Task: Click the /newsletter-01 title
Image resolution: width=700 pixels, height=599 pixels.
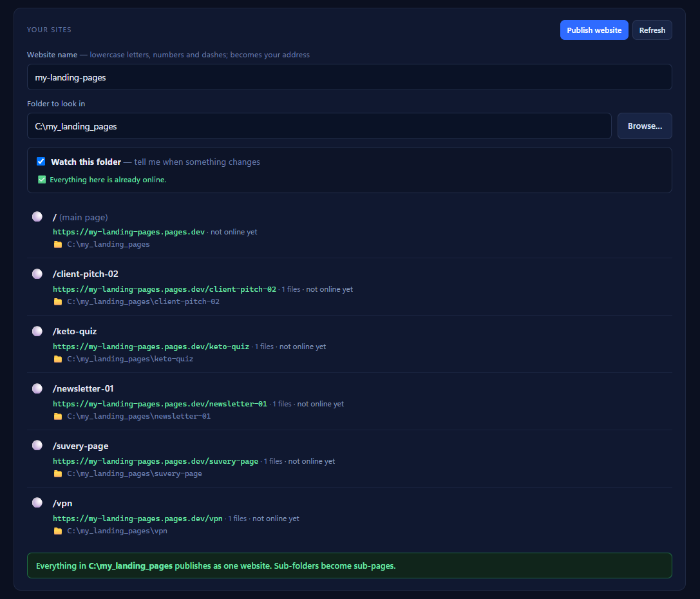Action: point(83,388)
